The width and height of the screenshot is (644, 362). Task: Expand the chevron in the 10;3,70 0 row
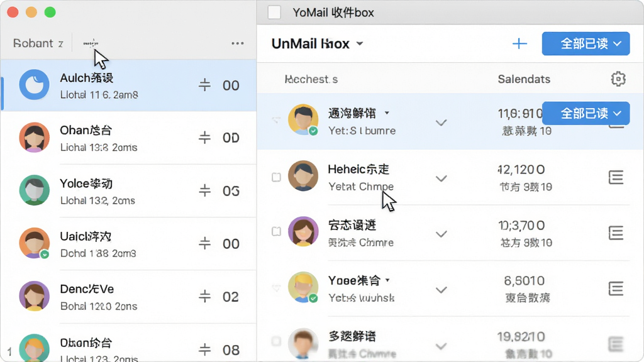tap(441, 234)
